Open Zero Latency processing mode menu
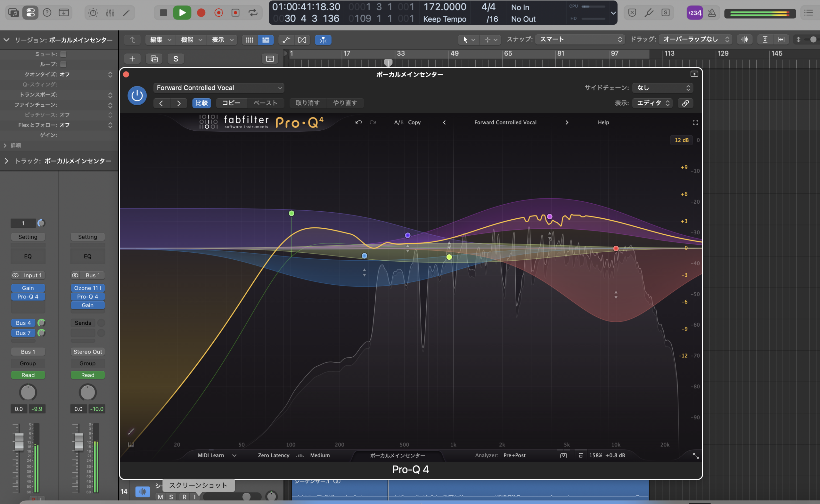820x504 pixels. coord(274,455)
